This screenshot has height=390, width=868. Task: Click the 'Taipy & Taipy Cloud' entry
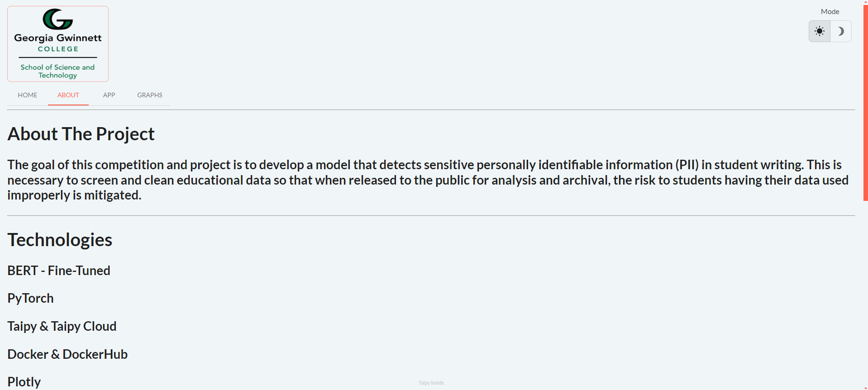(62, 326)
